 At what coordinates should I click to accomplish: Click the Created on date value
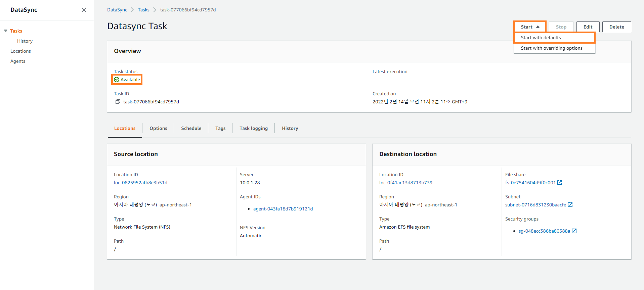click(x=420, y=102)
